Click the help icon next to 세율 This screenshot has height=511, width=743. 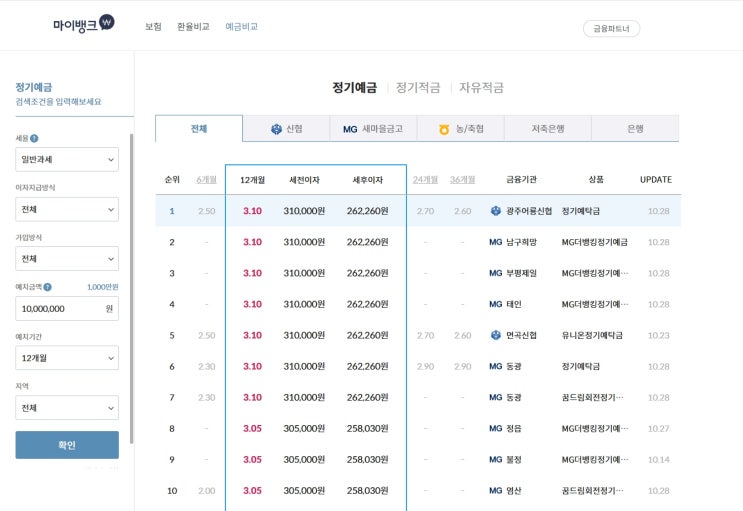[34, 139]
